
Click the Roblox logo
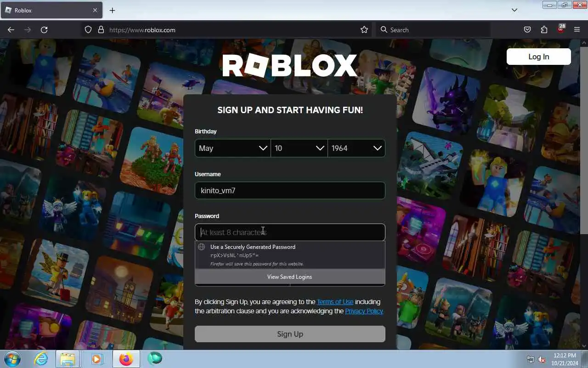point(289,66)
